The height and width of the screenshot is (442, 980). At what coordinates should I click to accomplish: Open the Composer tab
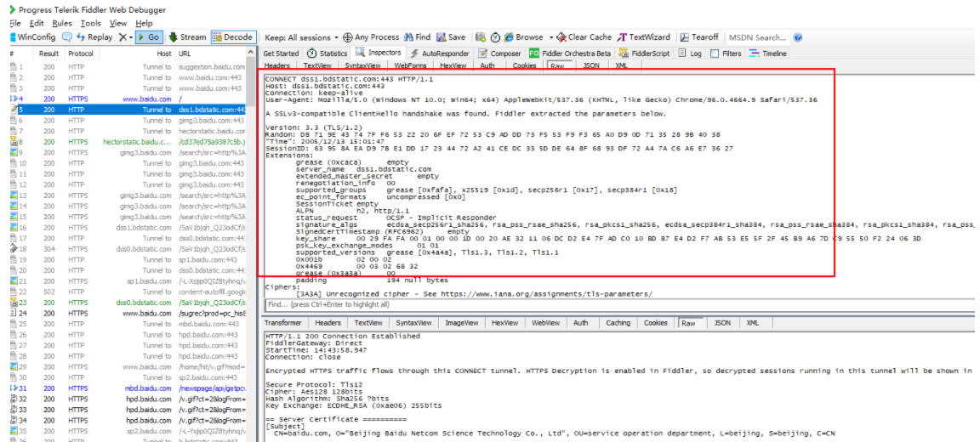pos(500,54)
